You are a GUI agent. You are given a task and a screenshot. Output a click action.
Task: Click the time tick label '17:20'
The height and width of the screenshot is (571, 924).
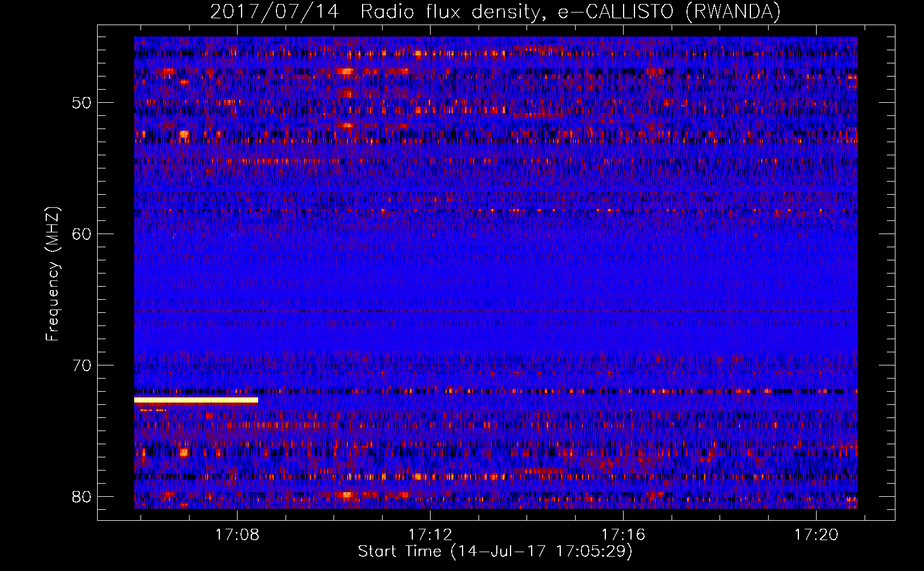[817, 534]
